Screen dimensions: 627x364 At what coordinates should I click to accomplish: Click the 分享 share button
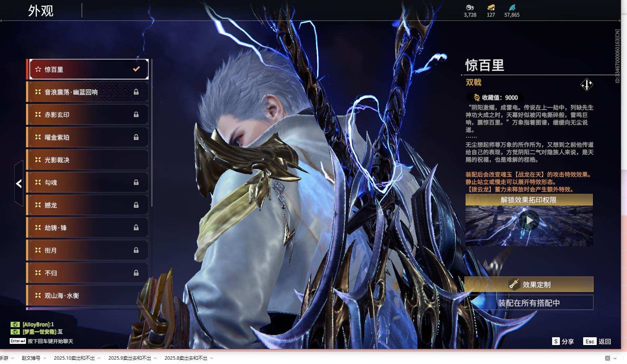click(x=563, y=341)
